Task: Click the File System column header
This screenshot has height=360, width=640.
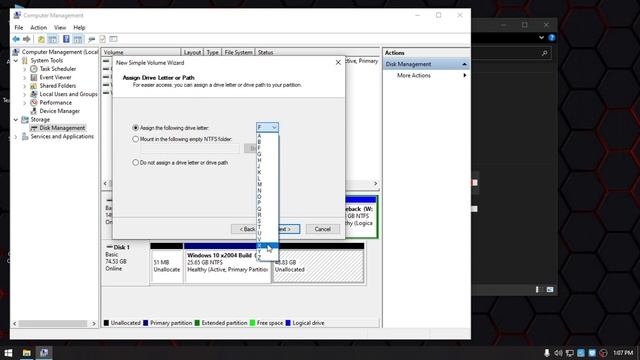Action: 238,52
